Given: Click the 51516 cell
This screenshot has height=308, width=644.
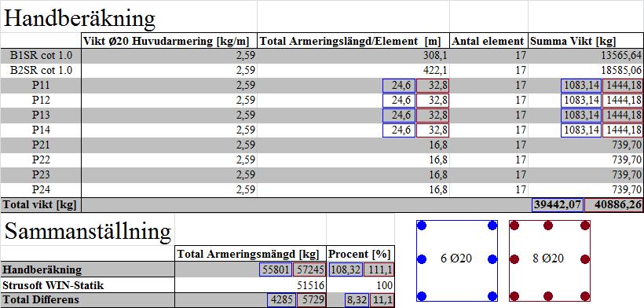Looking at the screenshot, I should click(x=311, y=285).
